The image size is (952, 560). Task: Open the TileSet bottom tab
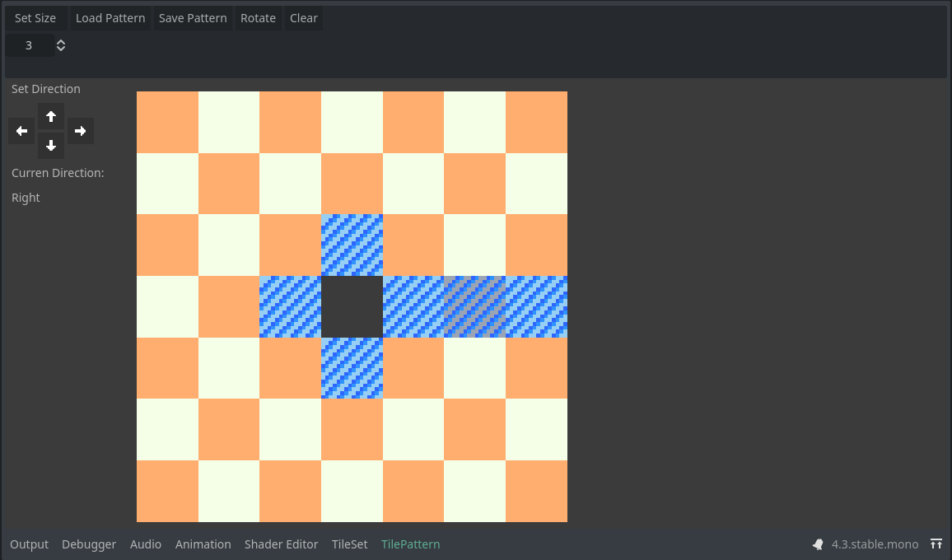point(350,544)
